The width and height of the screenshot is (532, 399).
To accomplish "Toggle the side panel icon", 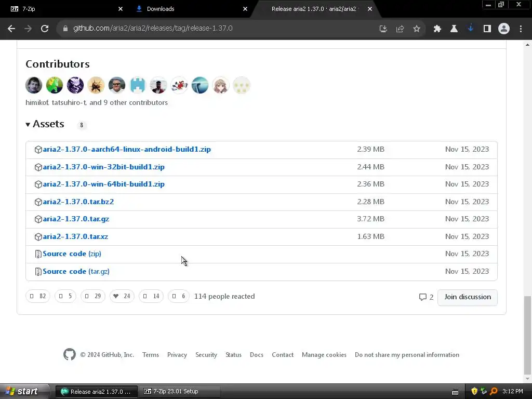I will tap(487, 29).
